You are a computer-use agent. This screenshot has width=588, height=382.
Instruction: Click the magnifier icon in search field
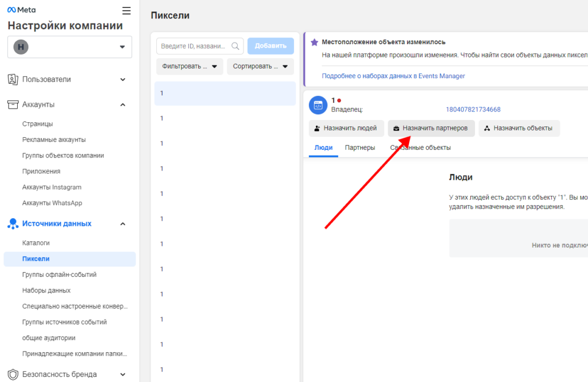(235, 46)
